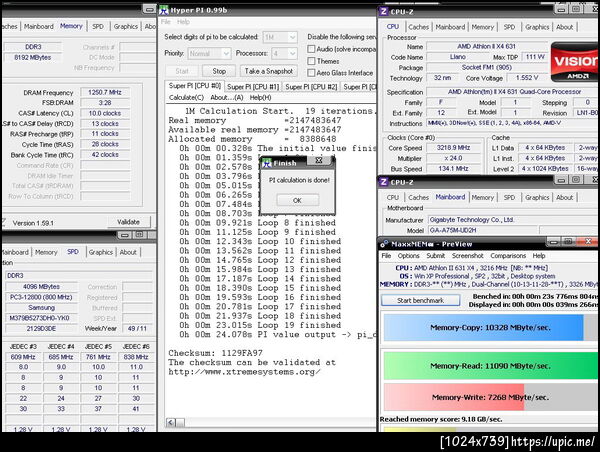Click Take a Snapshot button

(x=269, y=71)
